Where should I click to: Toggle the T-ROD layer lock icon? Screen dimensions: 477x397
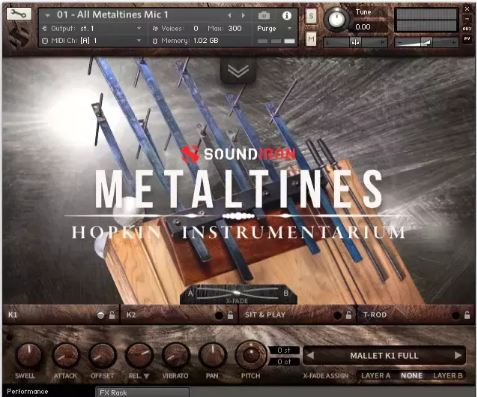click(467, 315)
